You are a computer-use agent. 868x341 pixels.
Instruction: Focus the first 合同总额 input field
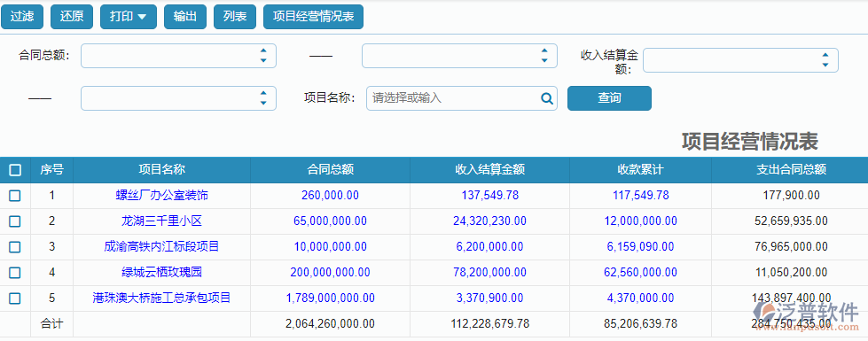pos(178,56)
